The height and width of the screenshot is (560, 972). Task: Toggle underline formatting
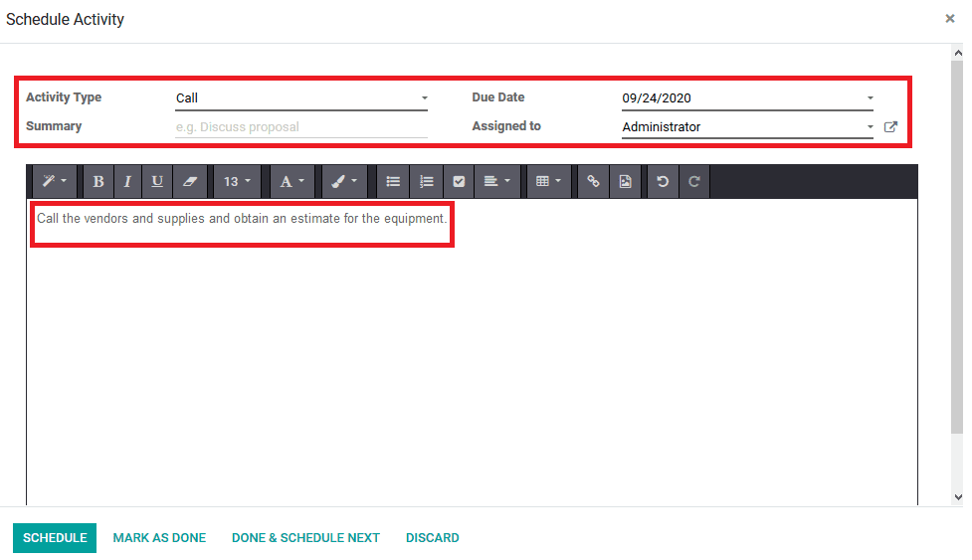click(157, 181)
